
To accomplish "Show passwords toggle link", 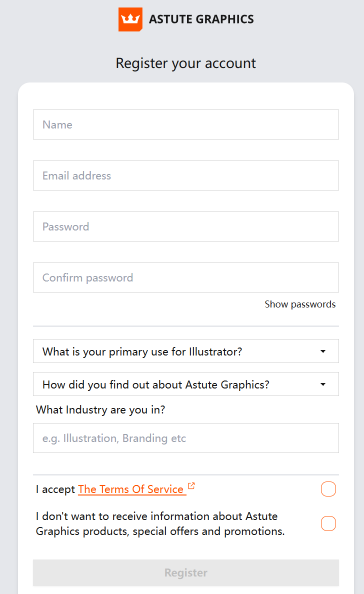I will pyautogui.click(x=300, y=304).
